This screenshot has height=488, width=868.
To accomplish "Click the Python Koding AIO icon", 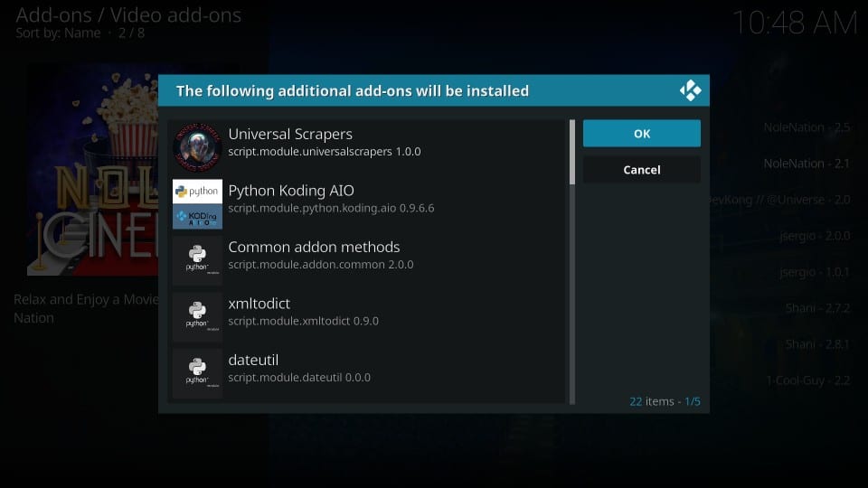I will pyautogui.click(x=197, y=203).
